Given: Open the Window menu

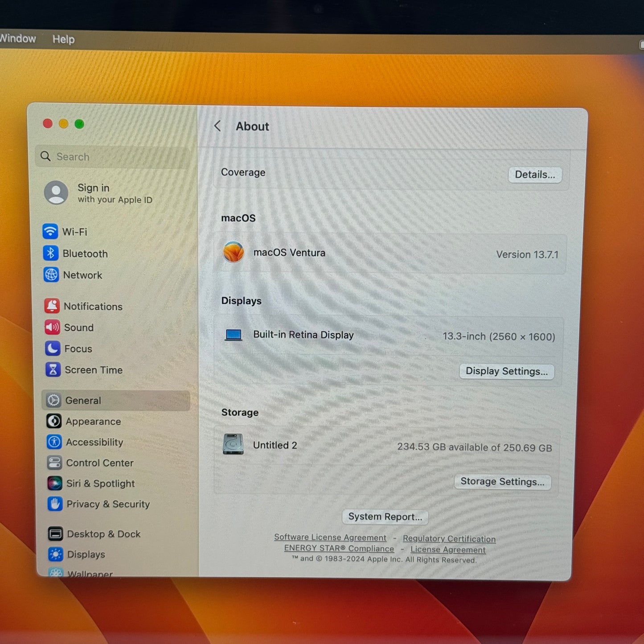Looking at the screenshot, I should tap(18, 38).
